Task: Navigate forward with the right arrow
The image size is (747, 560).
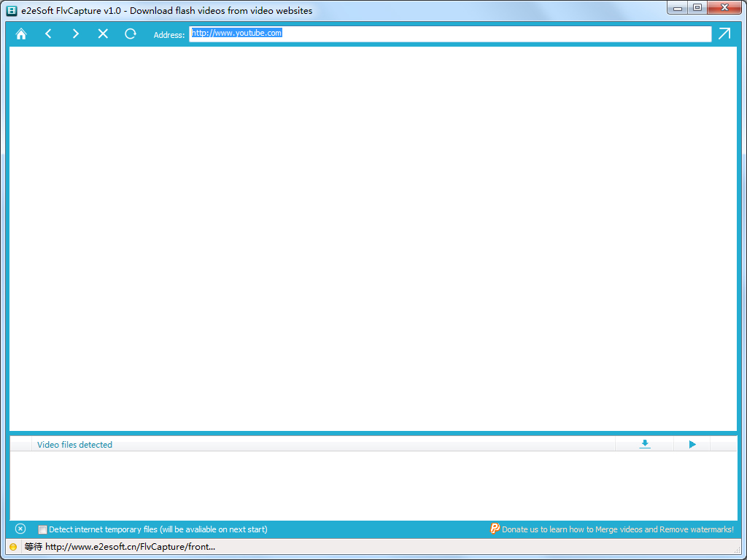Action: [76, 34]
